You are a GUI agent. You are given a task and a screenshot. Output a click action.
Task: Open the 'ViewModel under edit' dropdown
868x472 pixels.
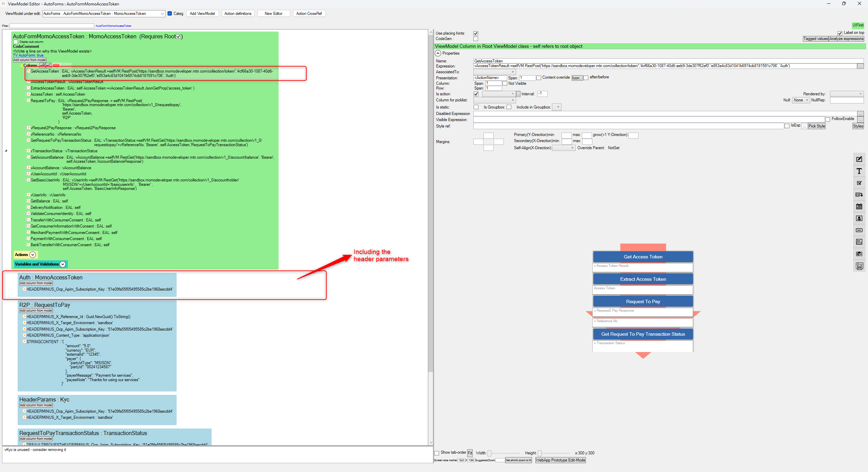tap(162, 14)
